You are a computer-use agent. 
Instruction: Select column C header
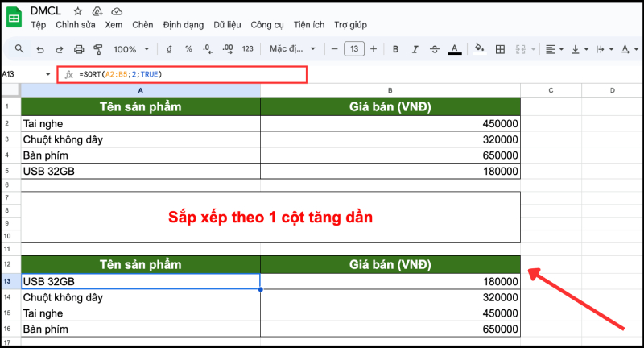click(x=551, y=90)
